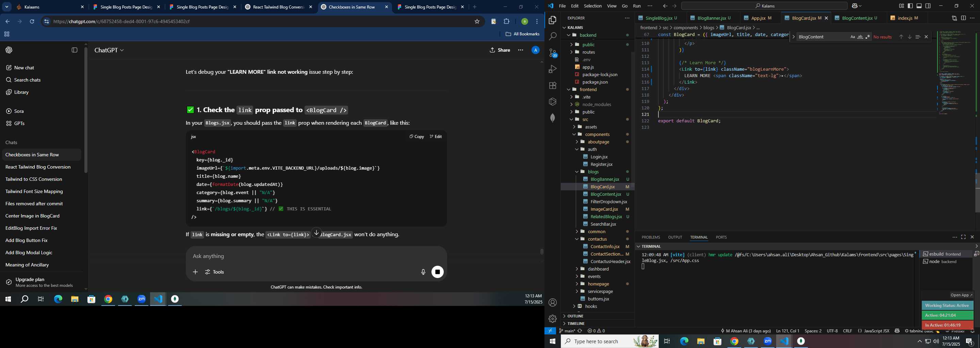Open VS Code Search view icon

552,36
